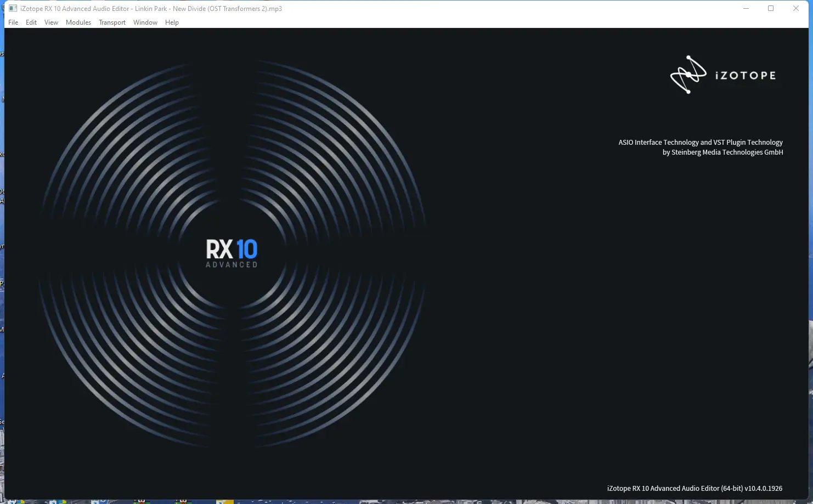
Task: Click the "ASIO Interface Technology and VST Plugin Technology" line
Action: (701, 142)
